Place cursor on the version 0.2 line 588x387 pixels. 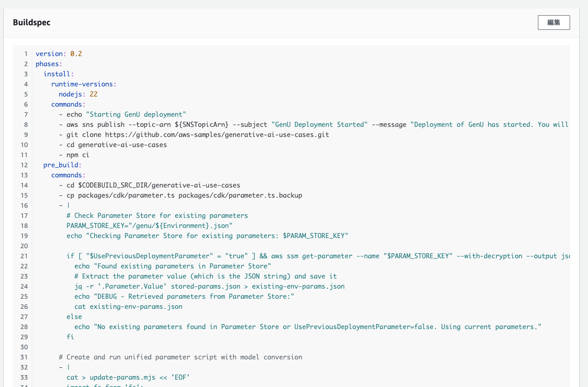(59, 54)
